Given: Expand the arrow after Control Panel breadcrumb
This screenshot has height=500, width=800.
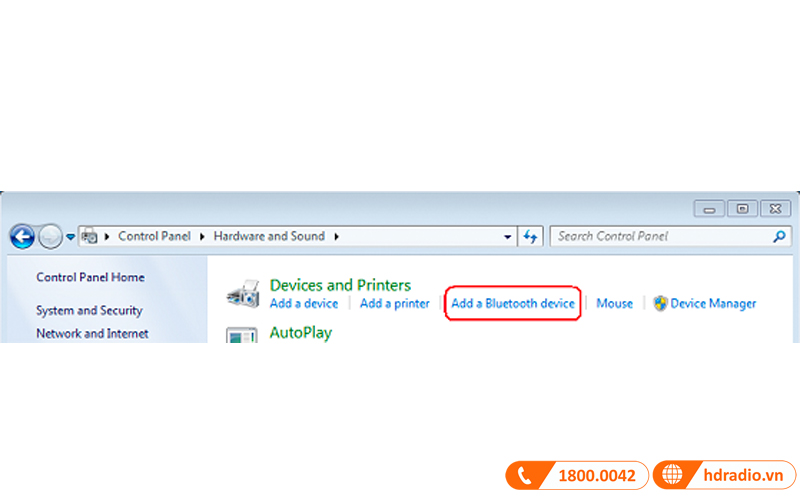Looking at the screenshot, I should (x=201, y=237).
